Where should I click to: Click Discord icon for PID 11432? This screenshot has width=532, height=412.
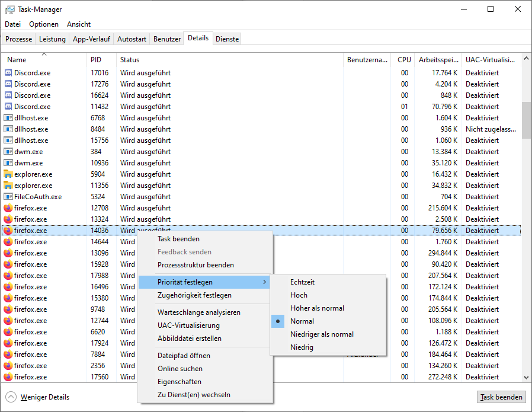coord(8,107)
